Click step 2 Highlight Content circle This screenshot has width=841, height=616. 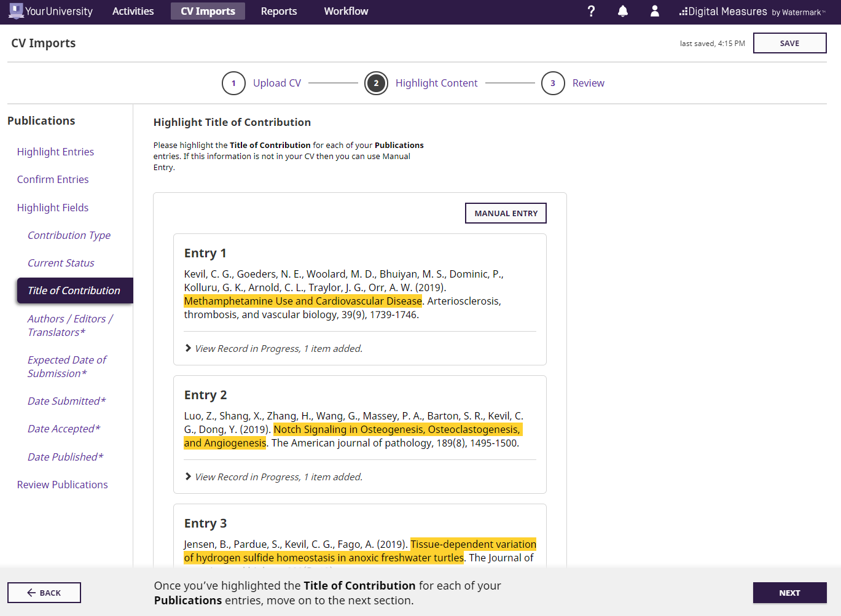pos(376,84)
